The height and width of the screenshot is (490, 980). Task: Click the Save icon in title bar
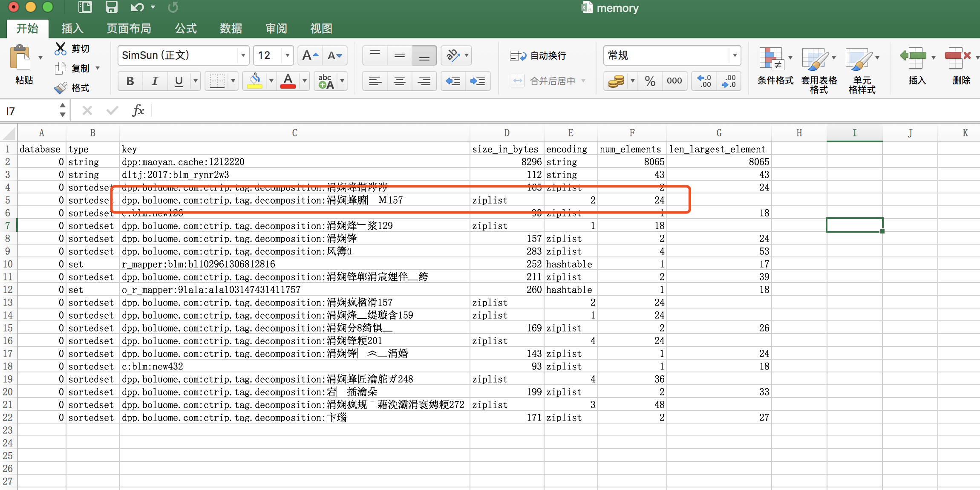point(111,7)
